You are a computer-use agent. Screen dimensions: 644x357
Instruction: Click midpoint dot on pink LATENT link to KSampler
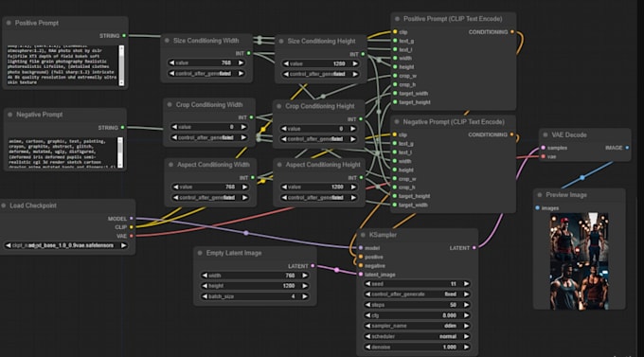(x=337, y=270)
